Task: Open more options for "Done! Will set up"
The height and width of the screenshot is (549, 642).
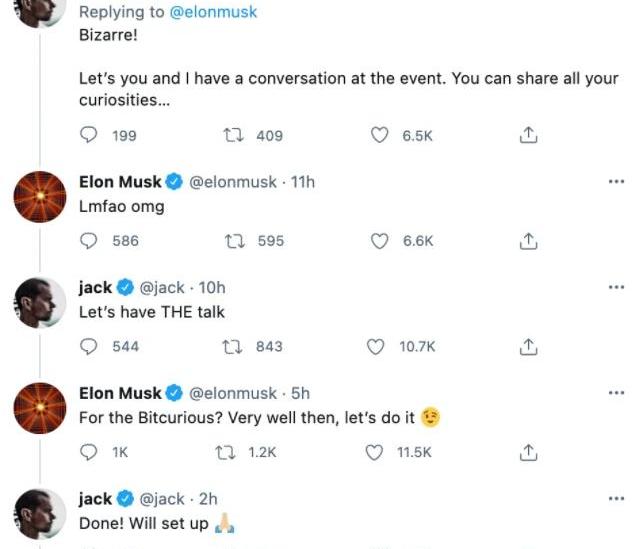Action: click(616, 498)
